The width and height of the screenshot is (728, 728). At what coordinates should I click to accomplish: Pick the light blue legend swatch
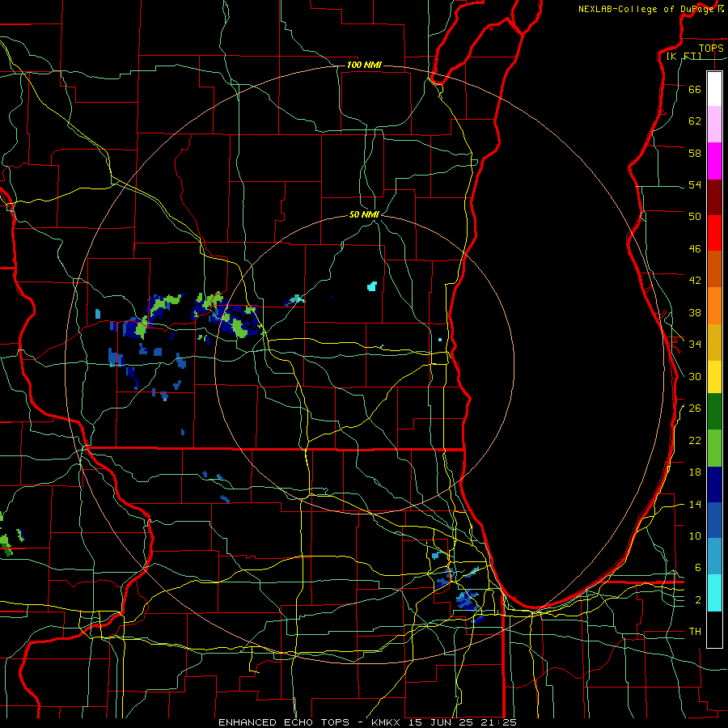pyautogui.click(x=714, y=557)
